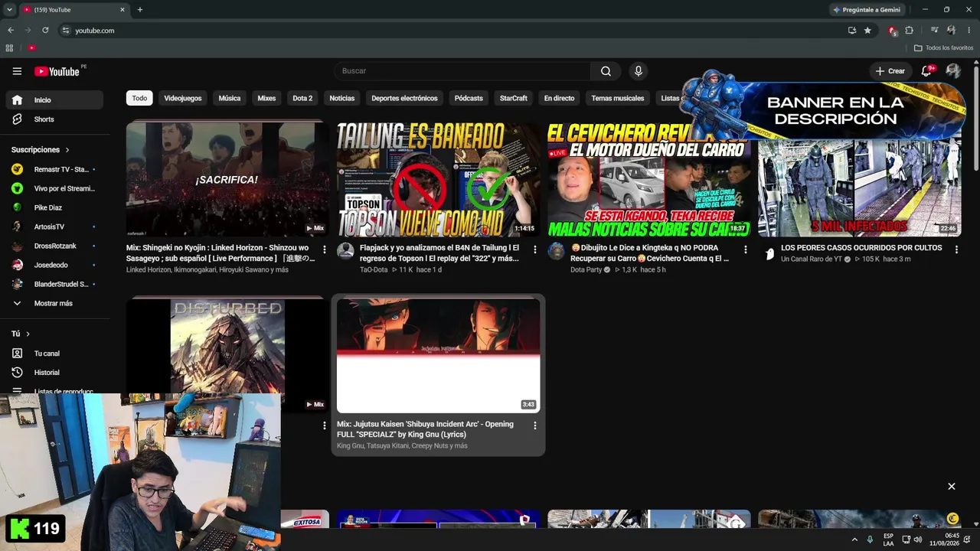The image size is (980, 551).
Task: Click the taskbar microphone icon
Action: click(x=870, y=540)
